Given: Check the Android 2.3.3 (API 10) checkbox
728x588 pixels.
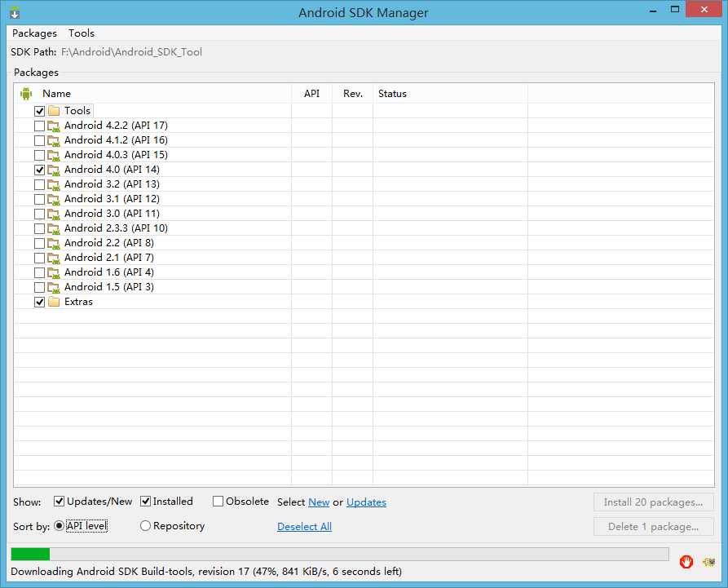Looking at the screenshot, I should [x=39, y=228].
